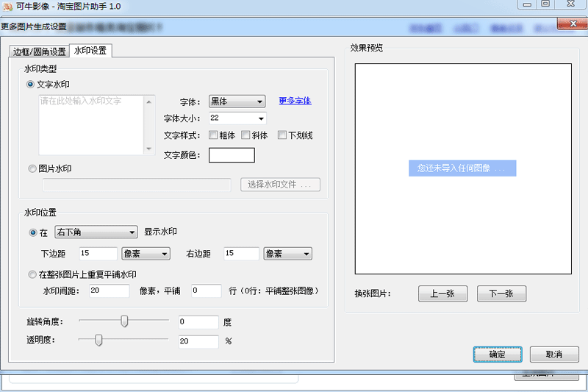This screenshot has height=392, width=588.
Task: Click the 水印间距 value field
Action: tap(110, 291)
